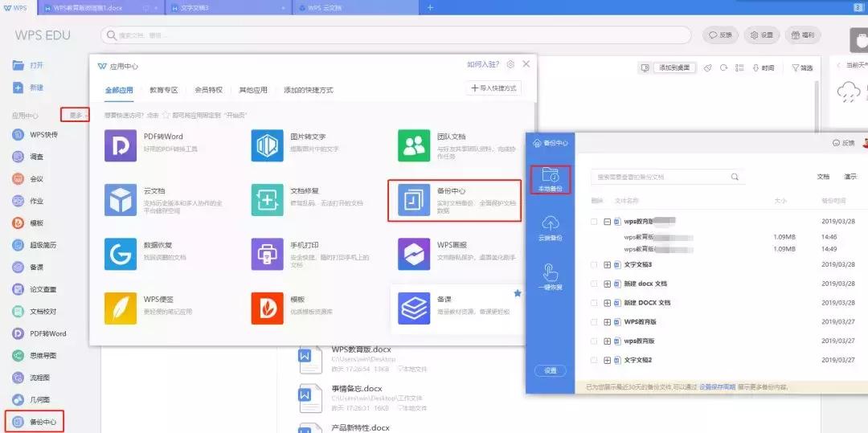Open 流程图 in the left sidebar
Screen dimensions: 868x433
point(31,378)
